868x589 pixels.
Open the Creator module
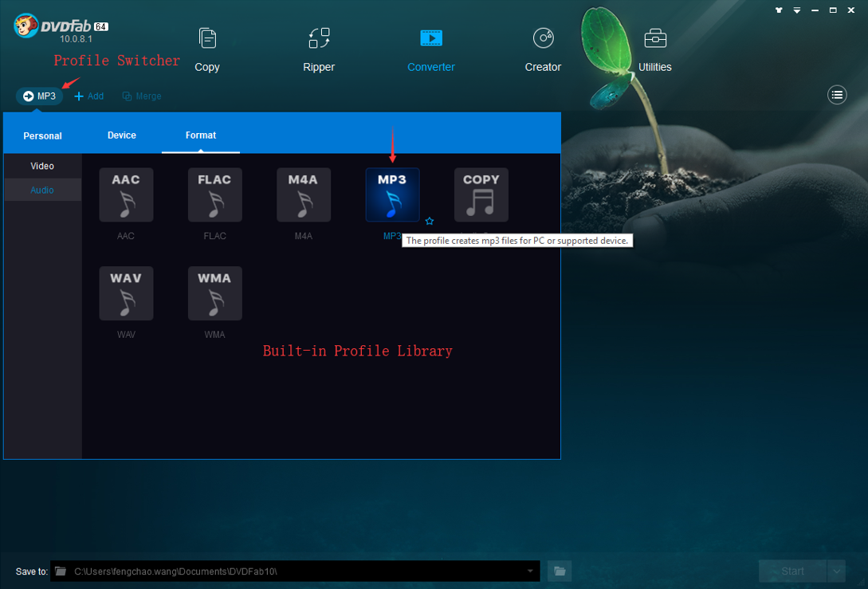point(543,50)
